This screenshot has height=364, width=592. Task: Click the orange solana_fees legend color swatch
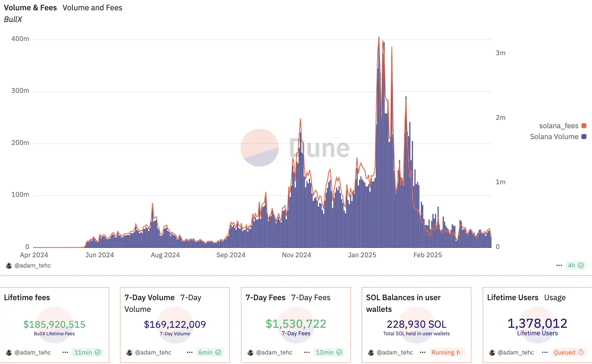pos(584,126)
